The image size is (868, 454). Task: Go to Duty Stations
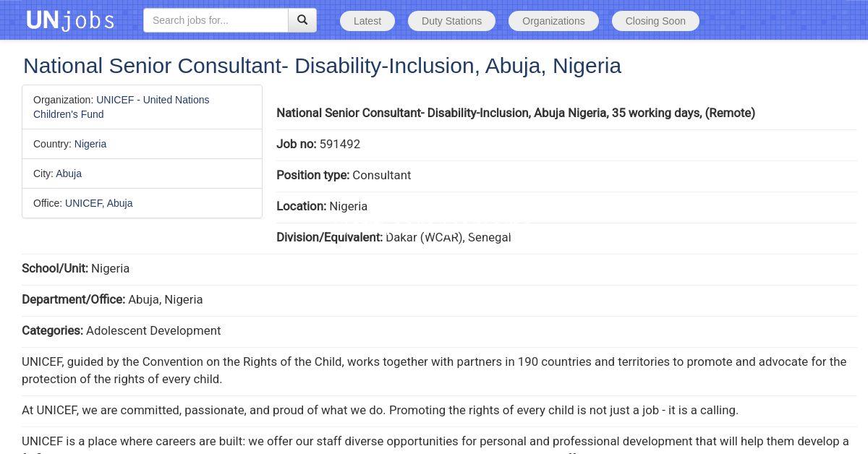[451, 21]
